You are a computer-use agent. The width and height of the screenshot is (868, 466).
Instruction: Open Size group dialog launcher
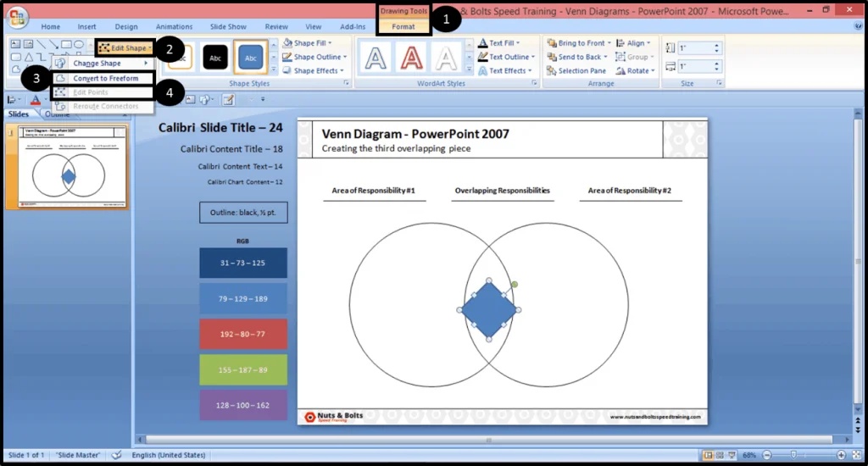[719, 83]
